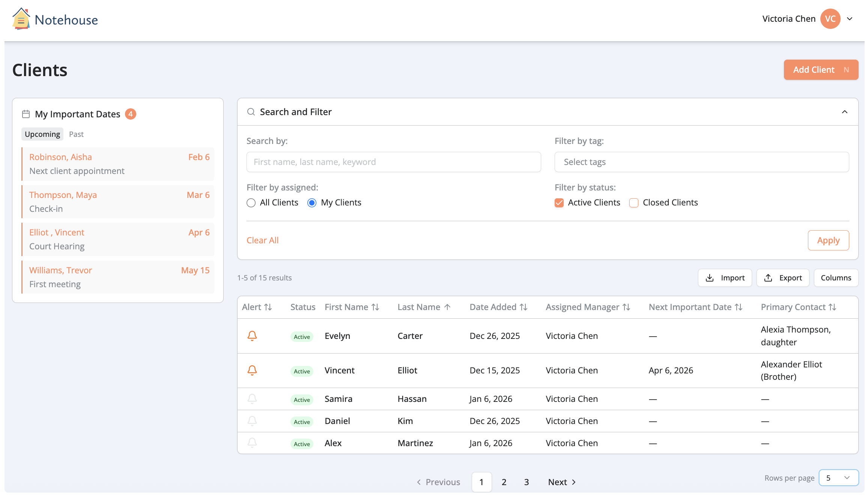Uncheck the Active Clients checkbox
The height and width of the screenshot is (496, 868).
click(x=559, y=203)
